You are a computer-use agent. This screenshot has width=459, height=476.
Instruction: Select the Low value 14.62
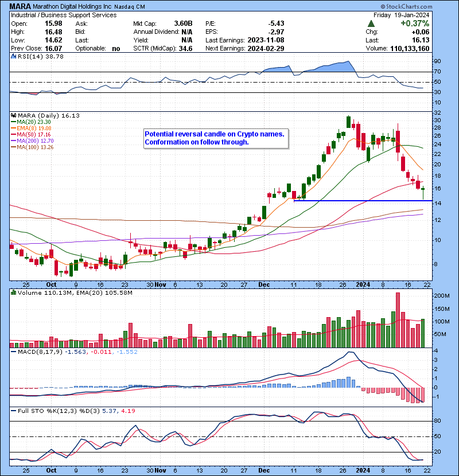point(53,40)
